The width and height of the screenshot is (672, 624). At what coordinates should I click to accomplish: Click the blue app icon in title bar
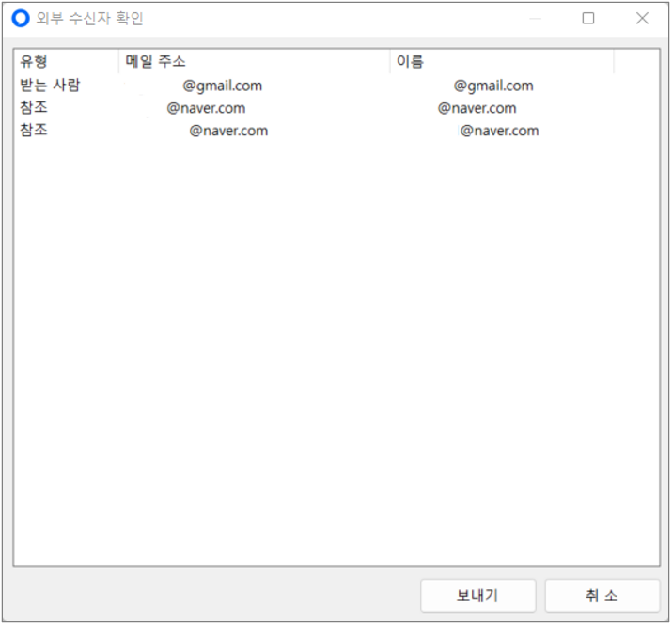coord(21,19)
